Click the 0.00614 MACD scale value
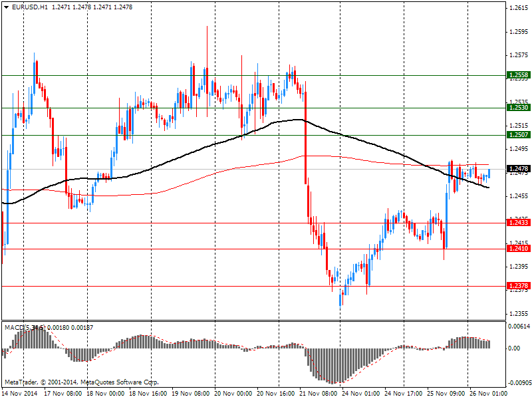 (519, 327)
